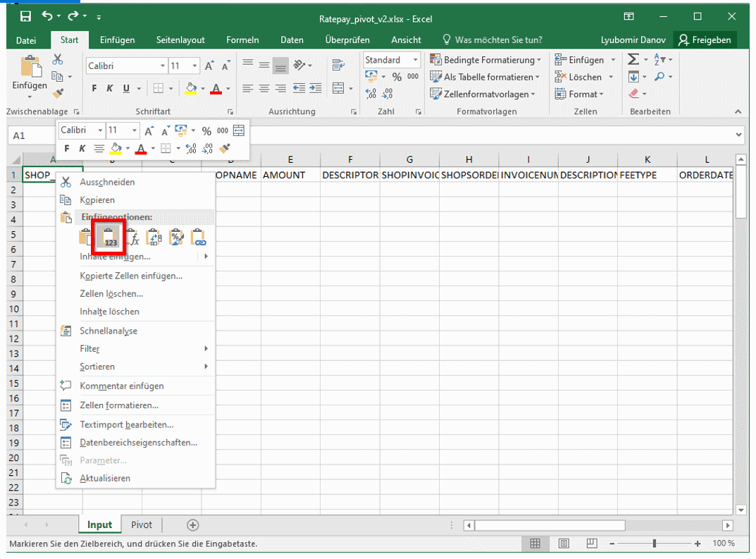This screenshot has height=559, width=756.
Task: Select the 'Werte und Zahlenformat' paste icon
Action: tap(176, 237)
